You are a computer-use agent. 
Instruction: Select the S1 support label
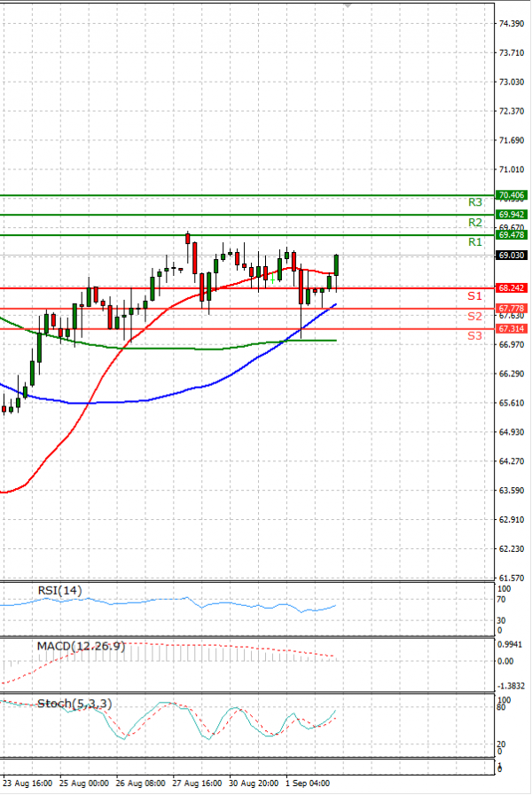474,296
